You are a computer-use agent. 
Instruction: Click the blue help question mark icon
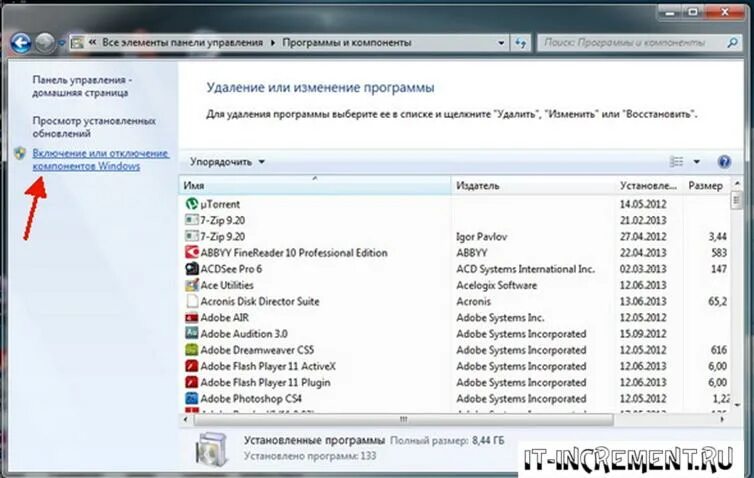tap(724, 162)
